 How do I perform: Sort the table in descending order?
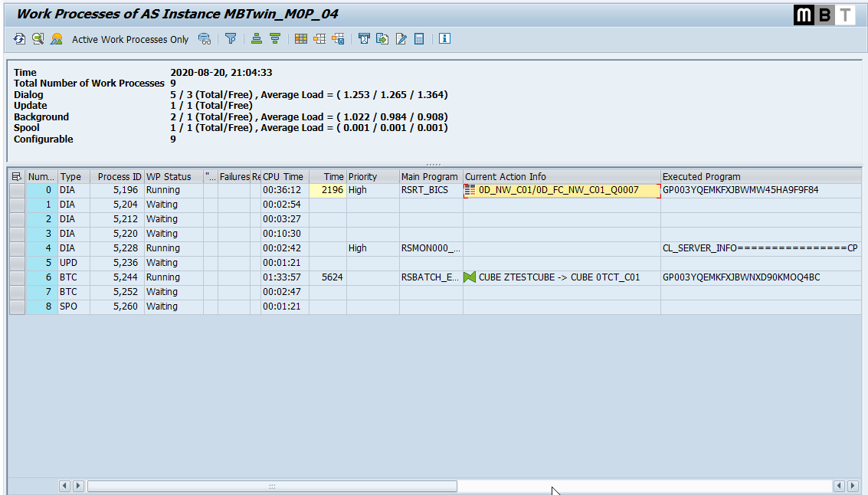tap(274, 38)
